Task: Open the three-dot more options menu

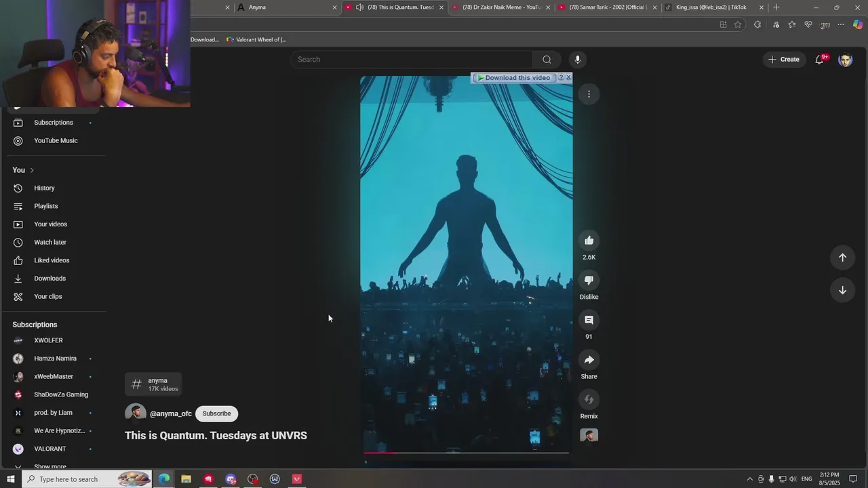Action: point(589,94)
